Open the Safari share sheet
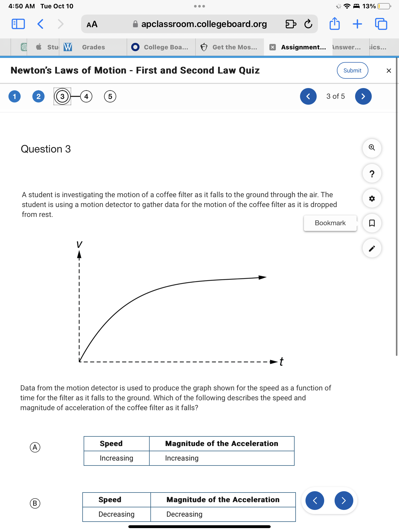The width and height of the screenshot is (399, 532). [x=335, y=24]
